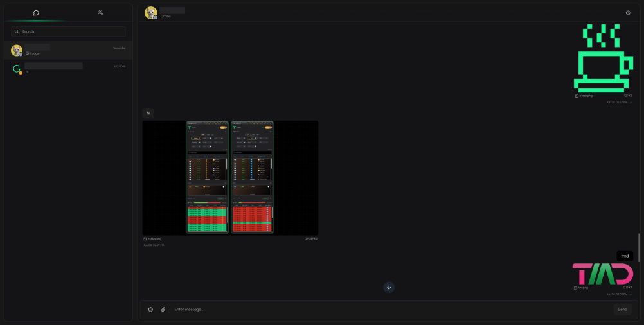The height and width of the screenshot is (325, 644).
Task: Open the break.png coffee cup image
Action: pyautogui.click(x=604, y=58)
